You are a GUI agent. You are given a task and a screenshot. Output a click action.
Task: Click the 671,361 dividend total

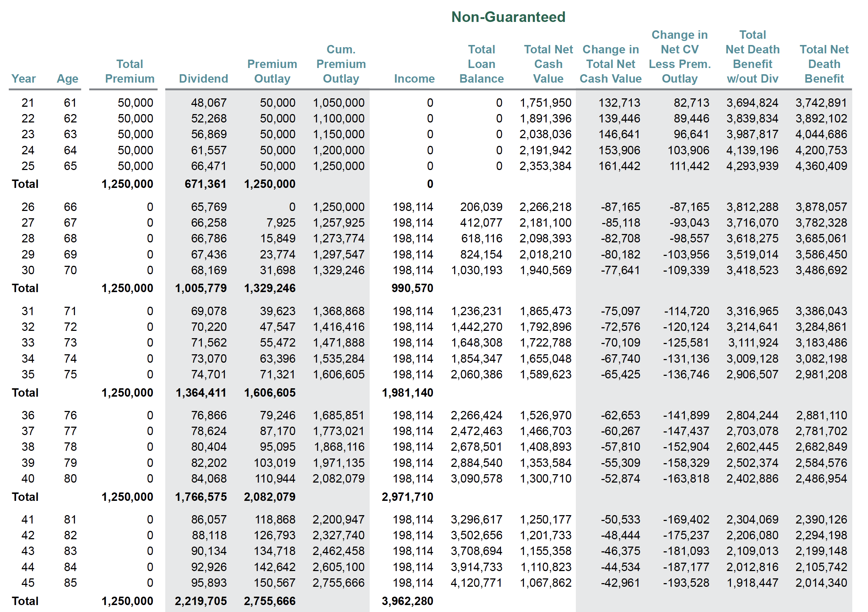point(205,184)
